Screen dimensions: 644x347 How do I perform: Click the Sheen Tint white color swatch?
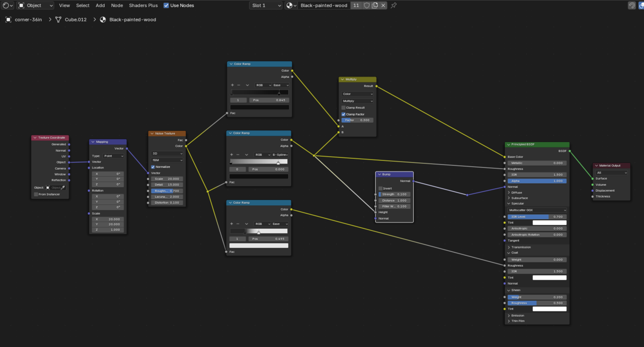[549, 309]
